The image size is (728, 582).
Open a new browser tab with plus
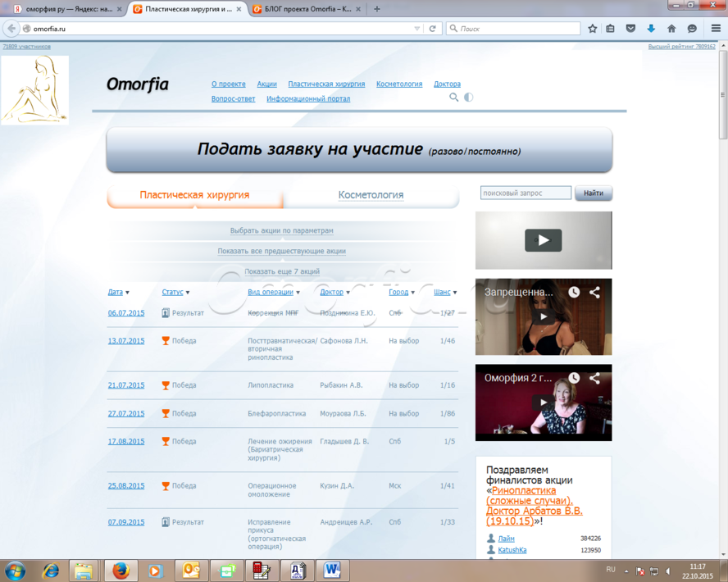(377, 9)
